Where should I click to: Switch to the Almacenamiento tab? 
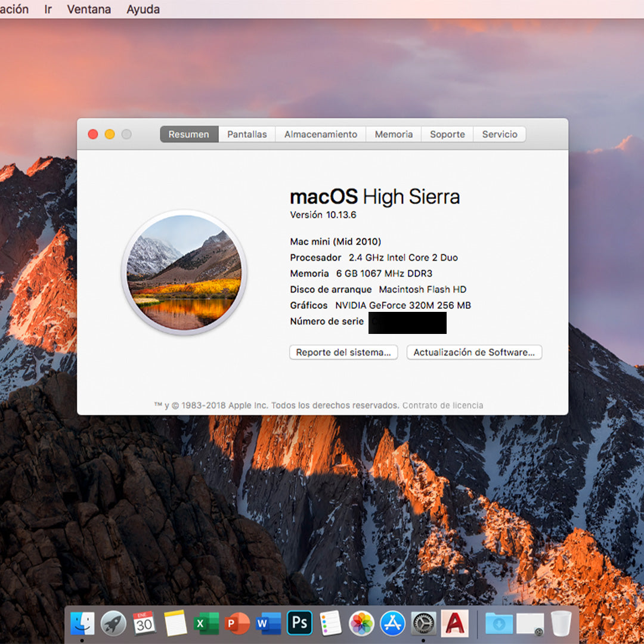point(320,134)
